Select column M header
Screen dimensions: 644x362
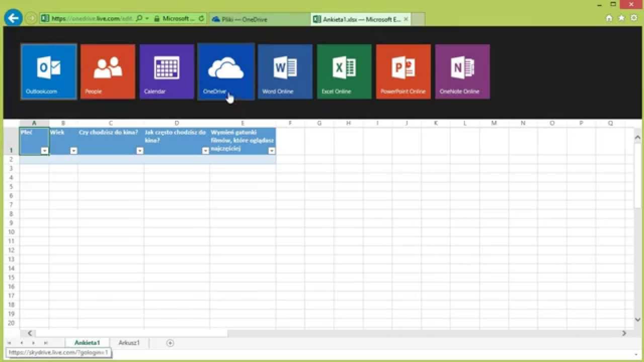pyautogui.click(x=494, y=123)
